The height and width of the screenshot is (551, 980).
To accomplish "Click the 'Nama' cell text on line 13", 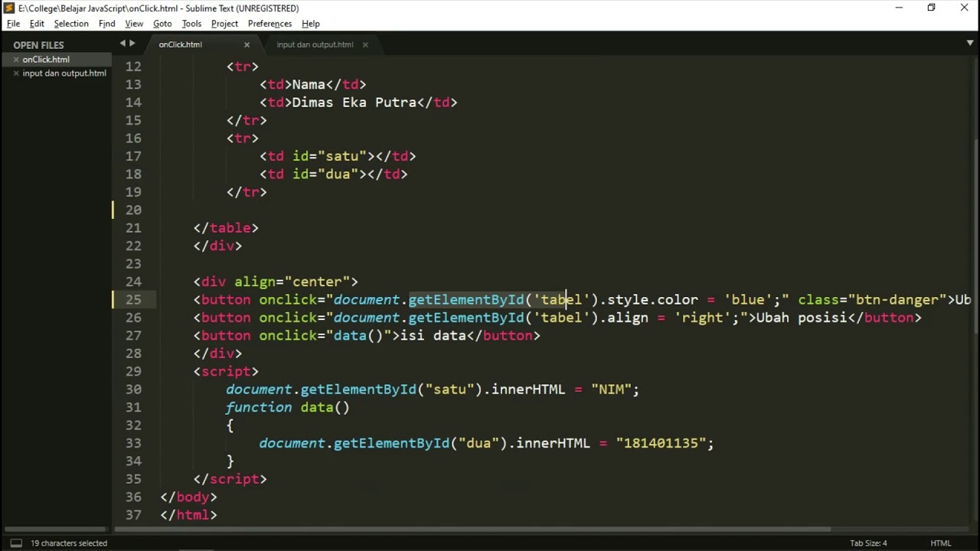I will tap(309, 84).
